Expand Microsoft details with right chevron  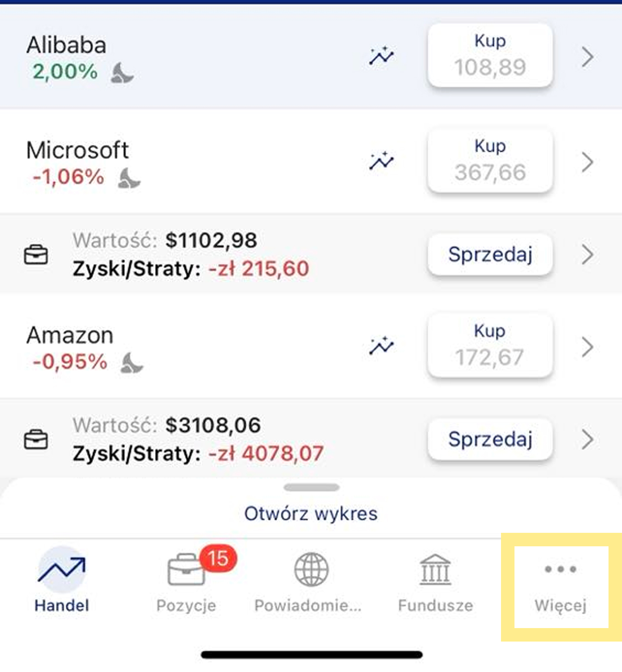pos(587,162)
